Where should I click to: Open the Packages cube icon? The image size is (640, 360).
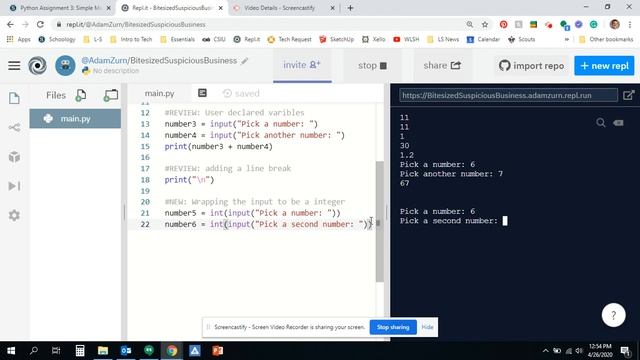click(14, 157)
